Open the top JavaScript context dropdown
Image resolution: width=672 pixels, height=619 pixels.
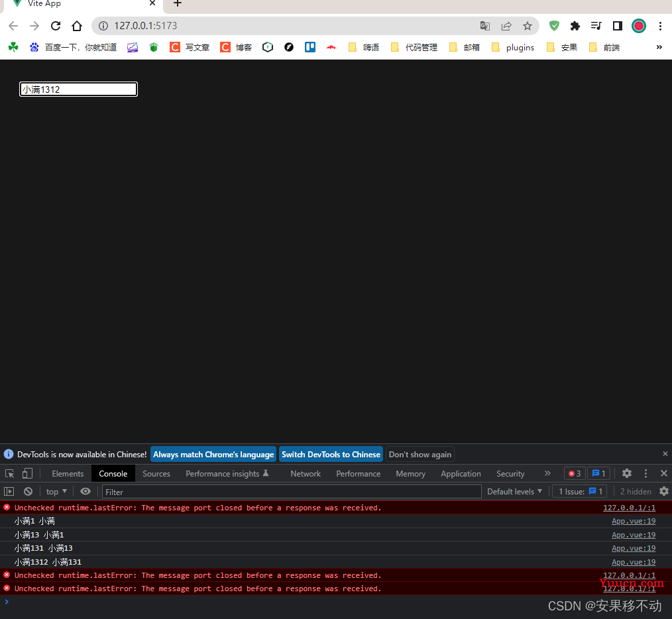[56, 491]
